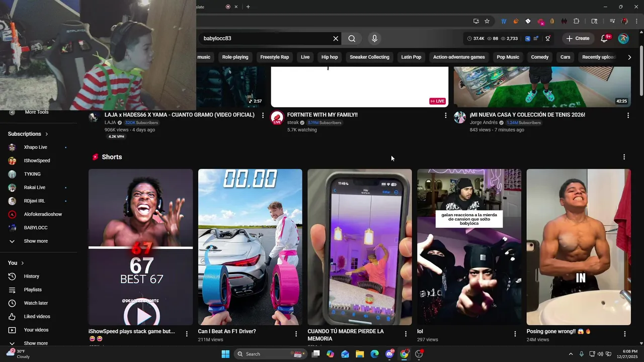Open LAJA x HADES66 X YAMA video title
This screenshot has height=362, width=644.
pyautogui.click(x=180, y=115)
